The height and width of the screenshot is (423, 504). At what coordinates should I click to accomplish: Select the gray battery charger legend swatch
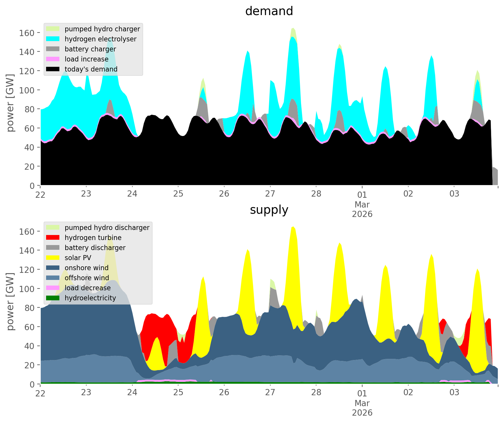tap(53, 49)
